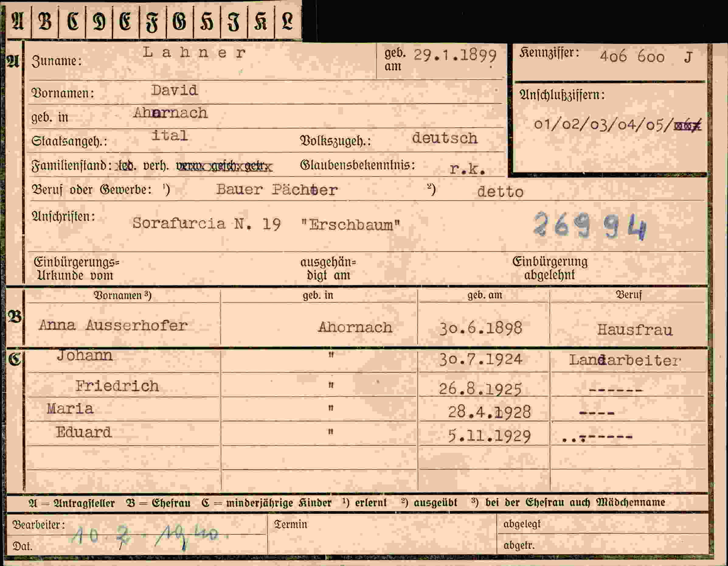Image resolution: width=728 pixels, height=566 pixels.
Task: Click the child name "Friedrich"
Action: tap(117, 386)
